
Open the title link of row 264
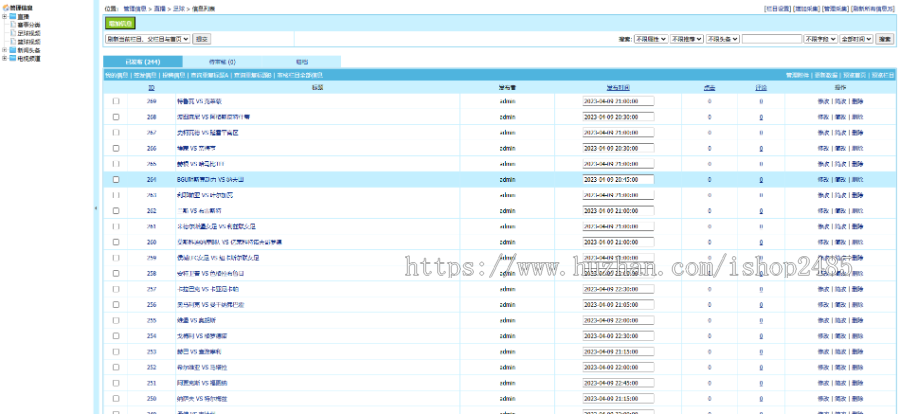click(x=211, y=179)
